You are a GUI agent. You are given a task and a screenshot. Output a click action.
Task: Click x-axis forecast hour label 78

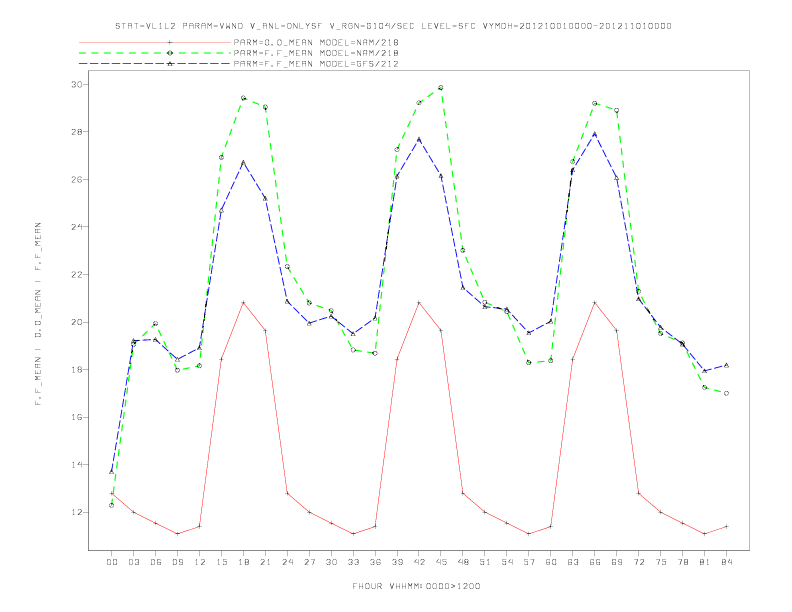(x=682, y=562)
